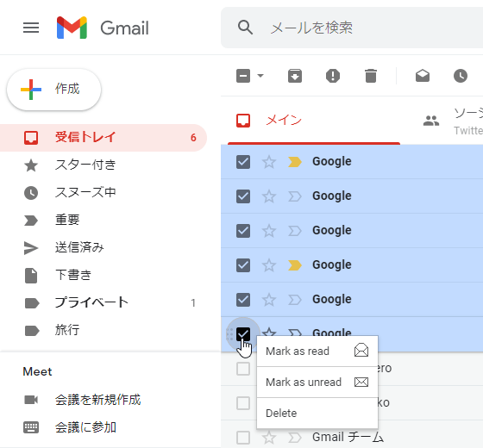Open 旅行 label
The height and width of the screenshot is (448, 483).
tap(103, 331)
